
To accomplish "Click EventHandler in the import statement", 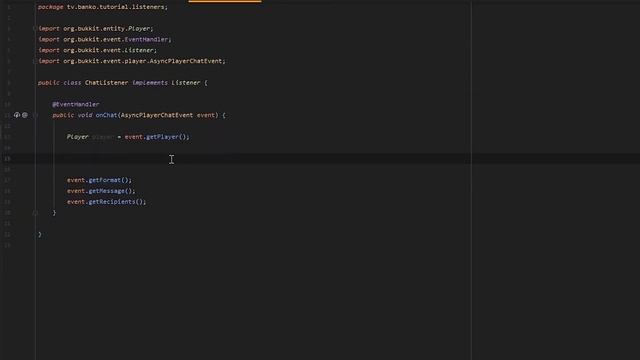I will (x=146, y=40).
